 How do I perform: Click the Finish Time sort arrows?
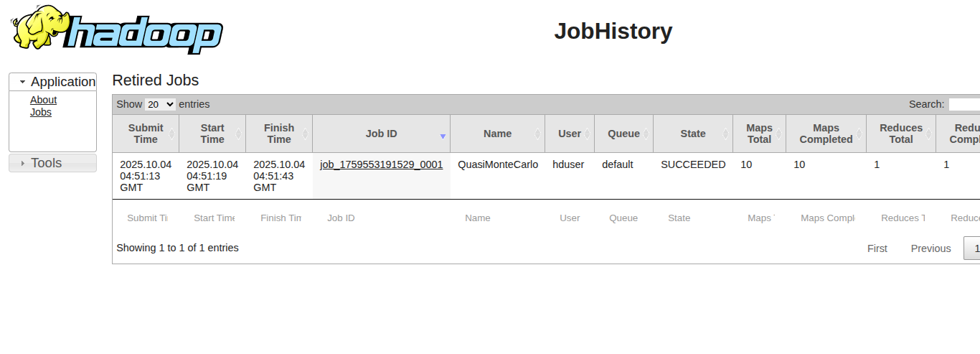(305, 134)
